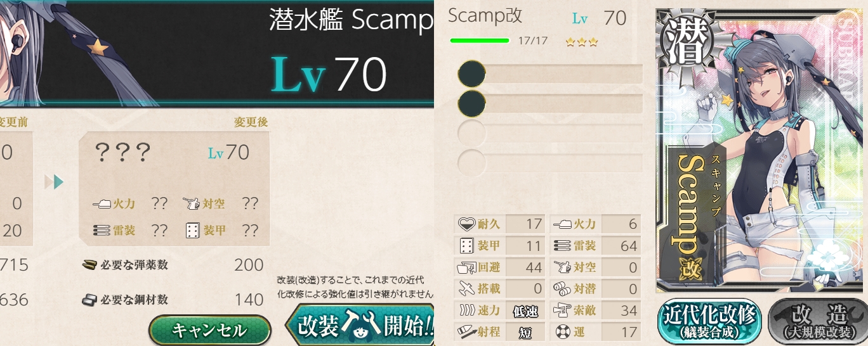Click the 改造 remodel button

817,321
